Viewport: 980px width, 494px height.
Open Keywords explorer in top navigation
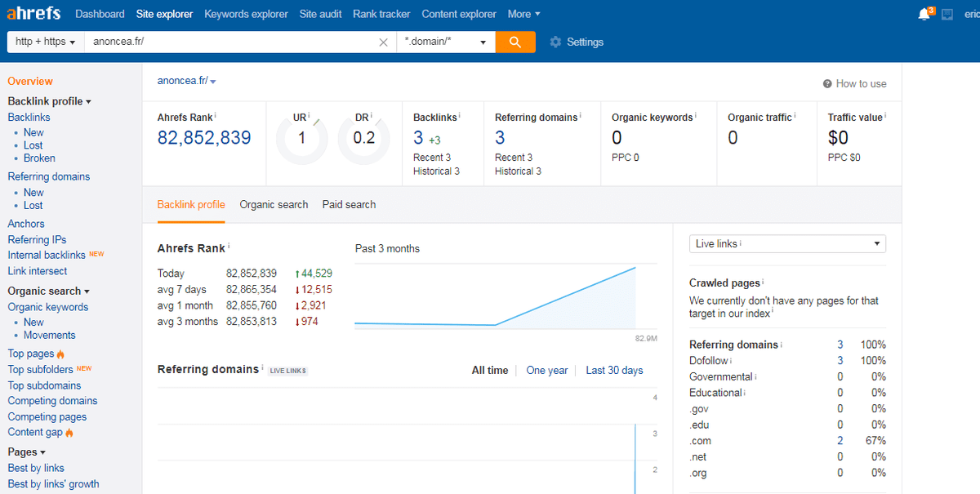246,14
